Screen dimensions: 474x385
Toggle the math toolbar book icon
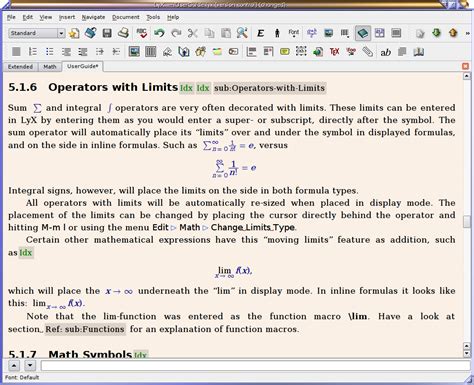pos(363,33)
